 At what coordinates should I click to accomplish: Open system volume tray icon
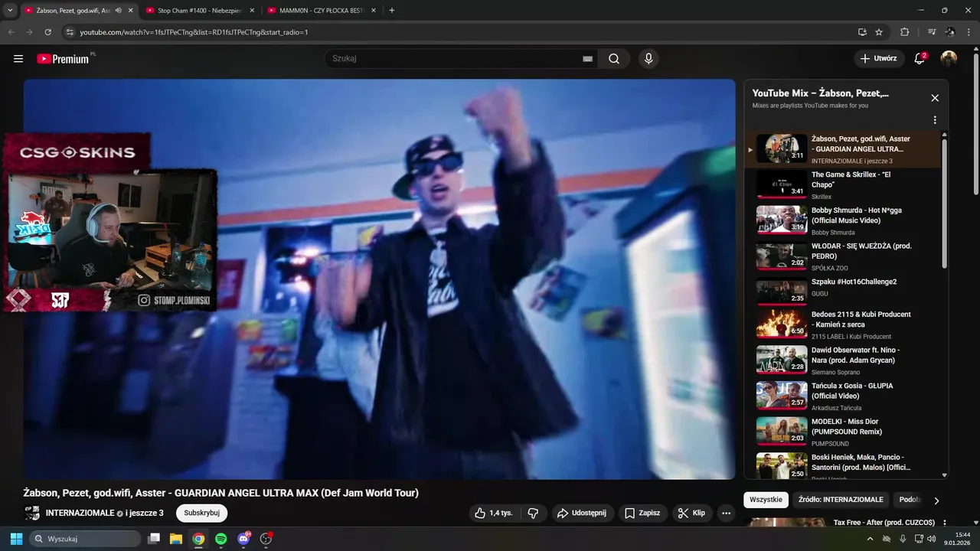931,539
